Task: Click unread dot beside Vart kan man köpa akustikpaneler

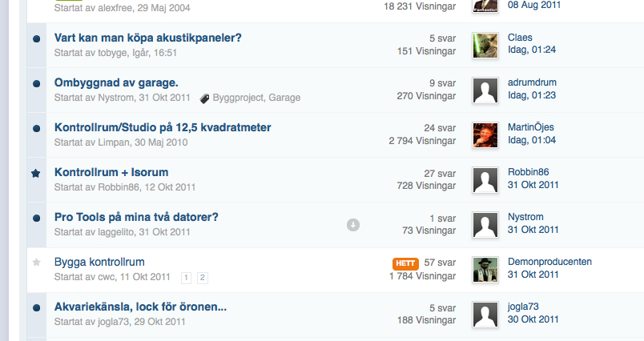Action: (x=37, y=39)
